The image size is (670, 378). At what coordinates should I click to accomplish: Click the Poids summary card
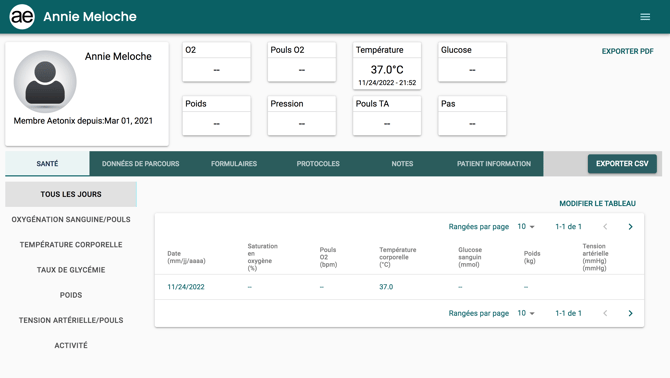217,116
